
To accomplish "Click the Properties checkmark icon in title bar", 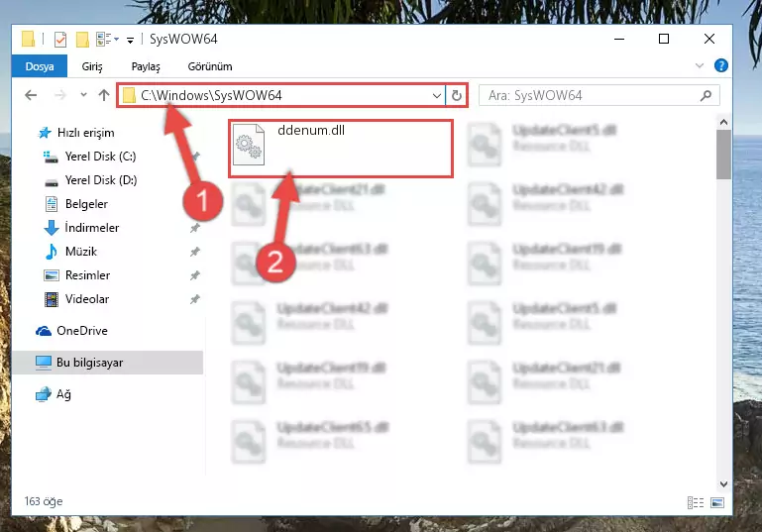I will 60,40.
